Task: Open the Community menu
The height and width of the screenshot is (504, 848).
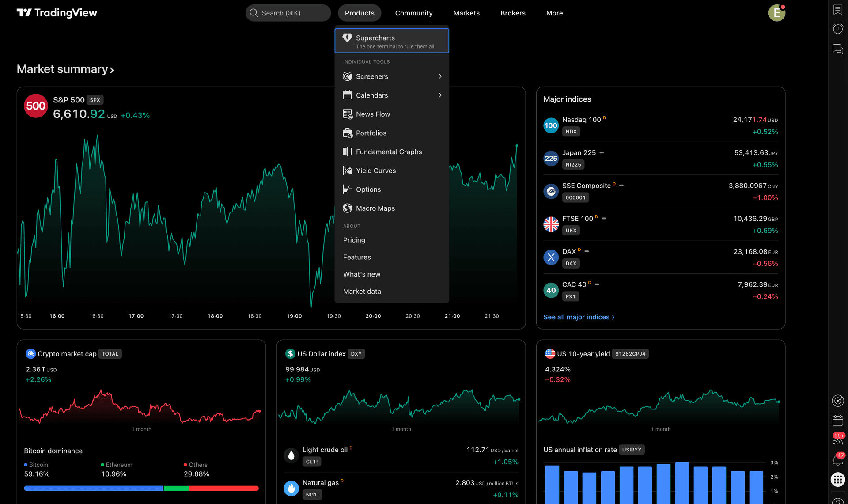Action: [x=413, y=13]
